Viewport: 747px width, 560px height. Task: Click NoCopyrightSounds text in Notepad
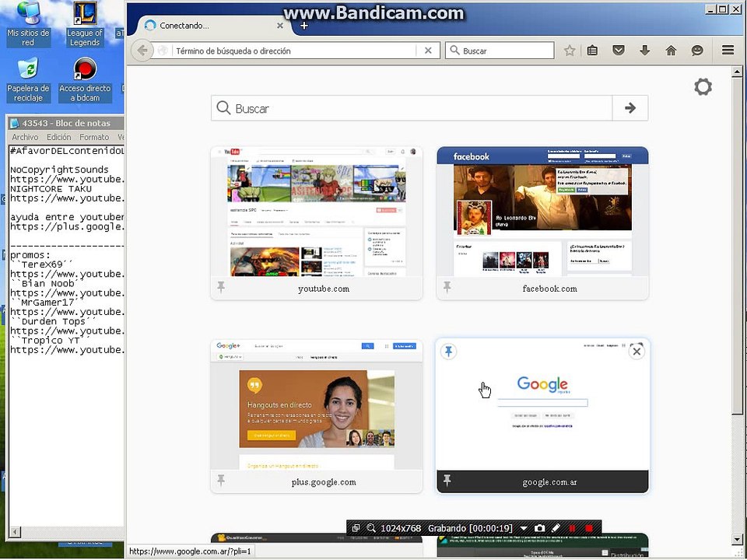coord(59,170)
